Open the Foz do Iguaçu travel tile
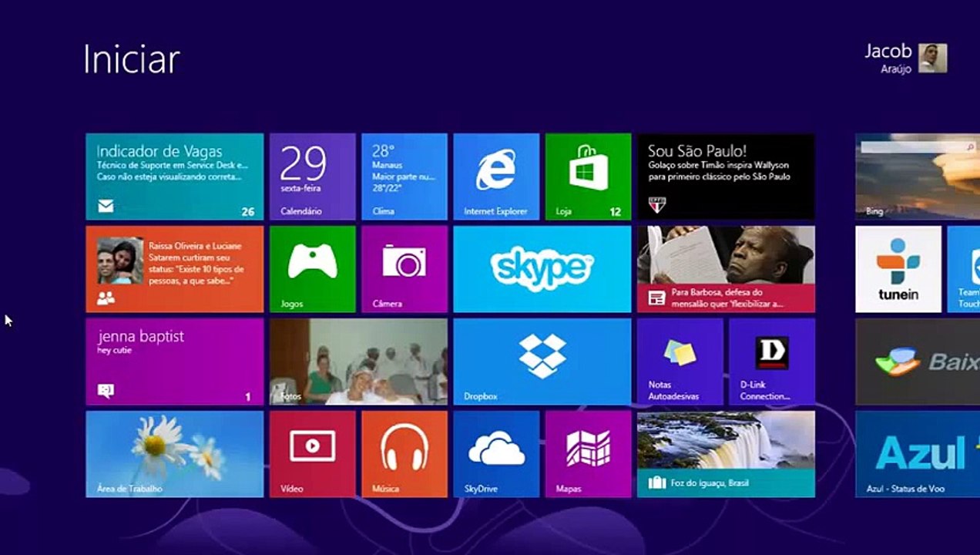Image resolution: width=980 pixels, height=555 pixels. tap(726, 454)
